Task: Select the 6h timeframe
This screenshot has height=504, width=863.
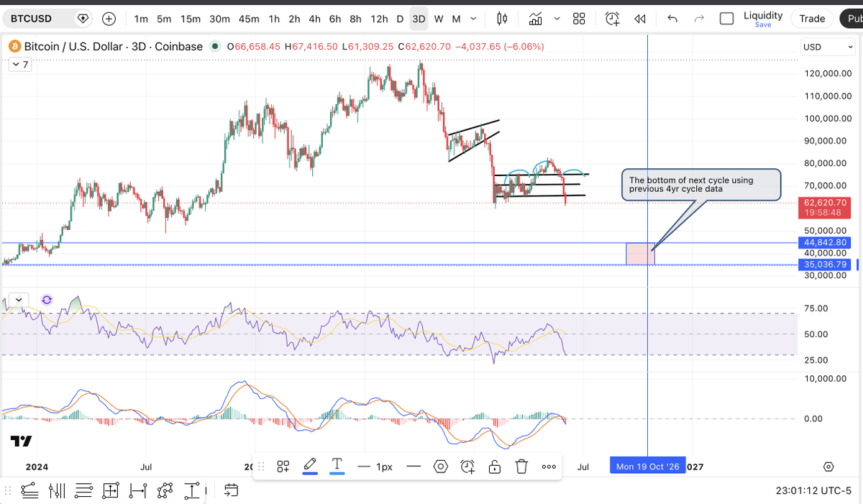Action: click(x=335, y=19)
